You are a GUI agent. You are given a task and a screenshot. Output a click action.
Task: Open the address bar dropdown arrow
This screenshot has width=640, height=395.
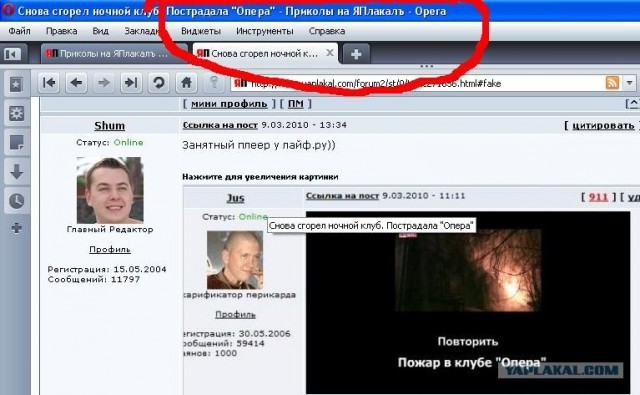point(629,83)
